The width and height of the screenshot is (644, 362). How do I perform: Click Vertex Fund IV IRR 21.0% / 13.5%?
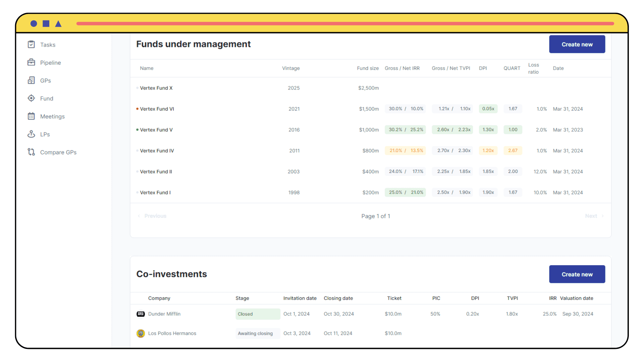tap(405, 151)
